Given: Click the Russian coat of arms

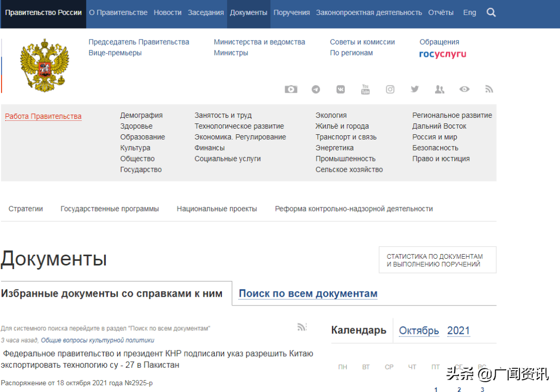Looking at the screenshot, I should click(45, 65).
